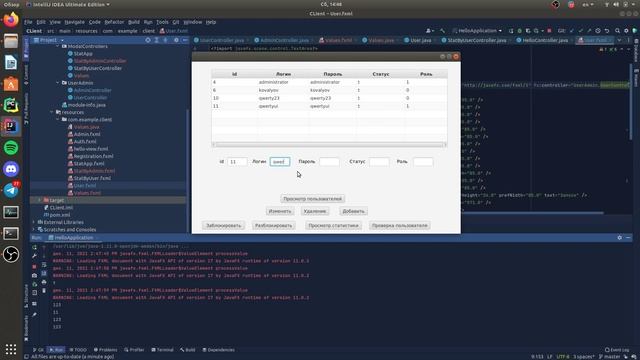The width and height of the screenshot is (640, 360).
Task: Select HelloApplication run configuration dropdown
Action: [x=477, y=31]
